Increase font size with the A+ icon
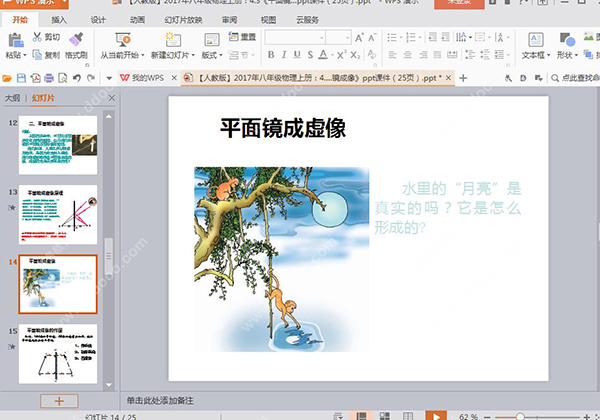600x420 pixels. (359, 37)
